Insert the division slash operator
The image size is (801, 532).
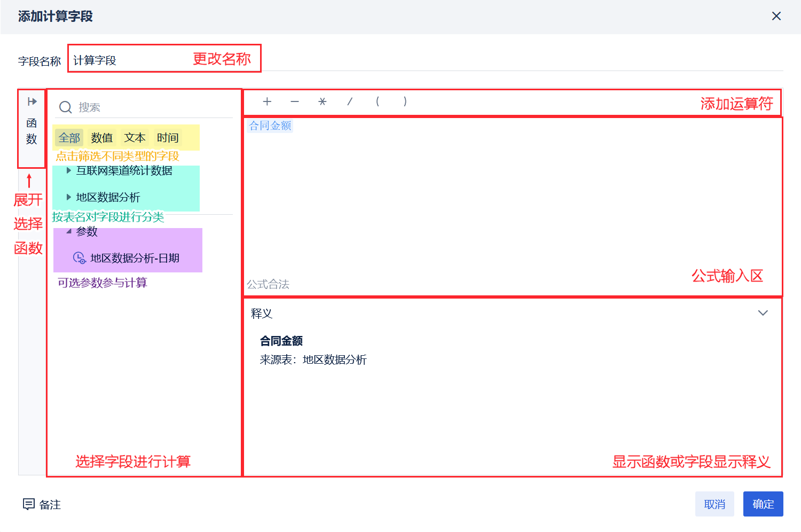pyautogui.click(x=350, y=101)
